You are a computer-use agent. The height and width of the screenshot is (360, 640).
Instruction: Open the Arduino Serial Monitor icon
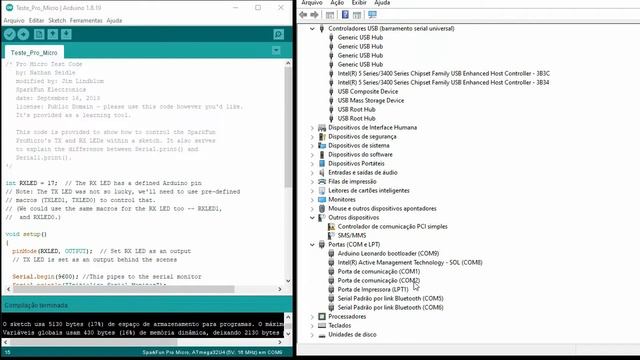(278, 34)
